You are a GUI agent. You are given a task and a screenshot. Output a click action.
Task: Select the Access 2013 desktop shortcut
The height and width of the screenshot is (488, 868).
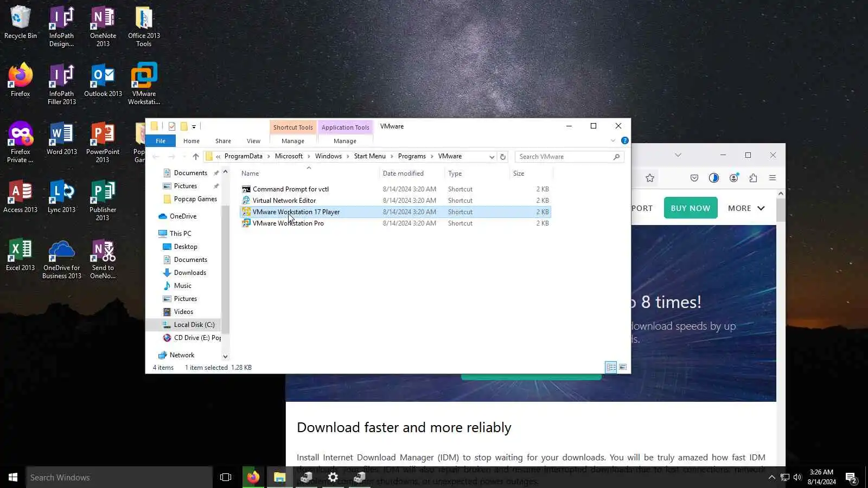21,196
